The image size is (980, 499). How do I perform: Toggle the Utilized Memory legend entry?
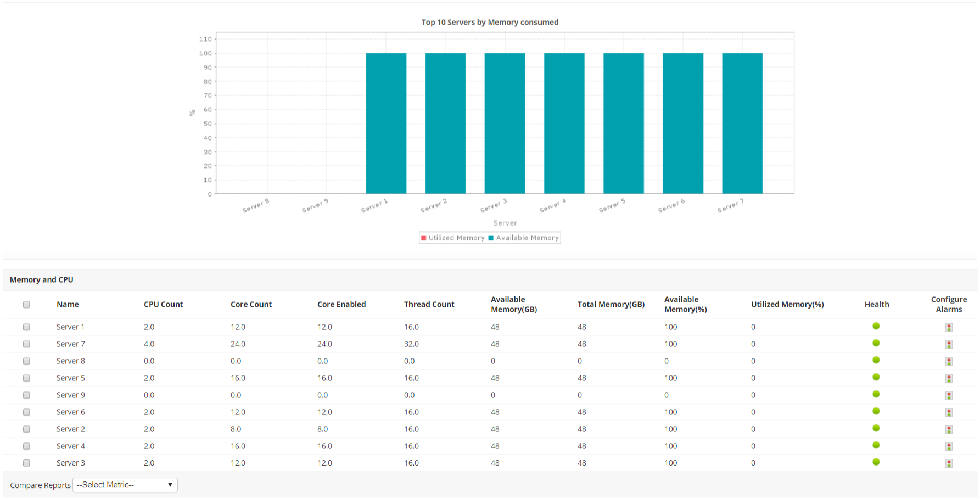[x=452, y=237]
